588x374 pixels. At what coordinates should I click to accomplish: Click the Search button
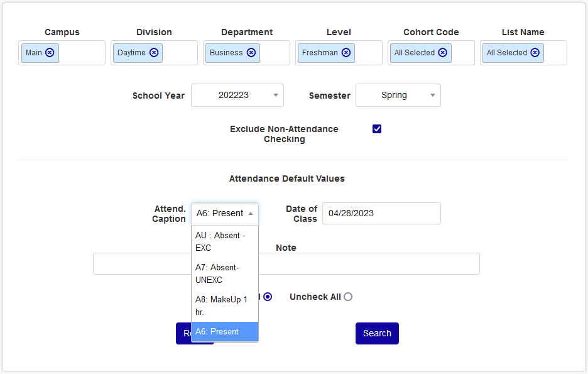click(377, 333)
